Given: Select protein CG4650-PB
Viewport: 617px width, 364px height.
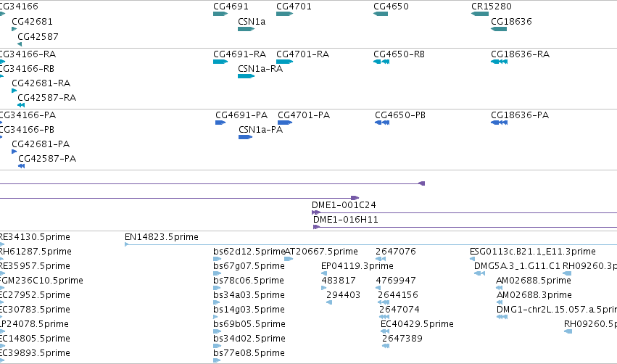Looking at the screenshot, I should pos(399,115).
